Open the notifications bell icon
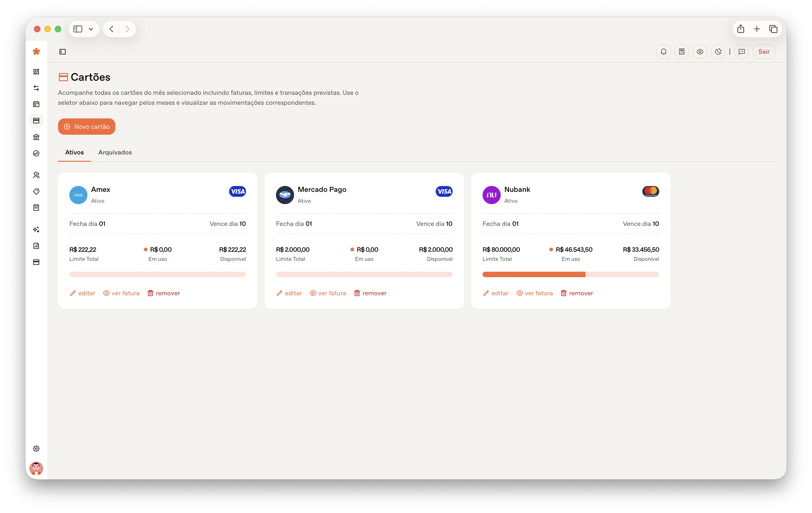 663,52
